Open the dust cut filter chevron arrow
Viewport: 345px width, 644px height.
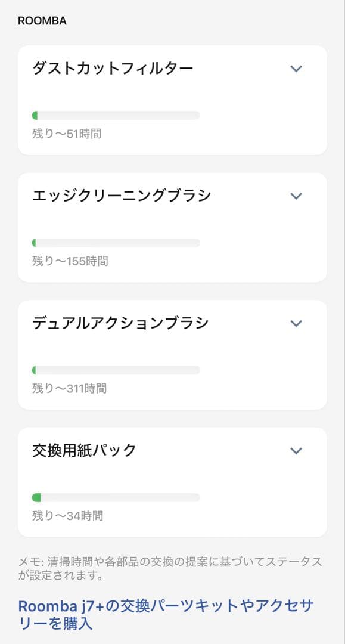tap(295, 69)
